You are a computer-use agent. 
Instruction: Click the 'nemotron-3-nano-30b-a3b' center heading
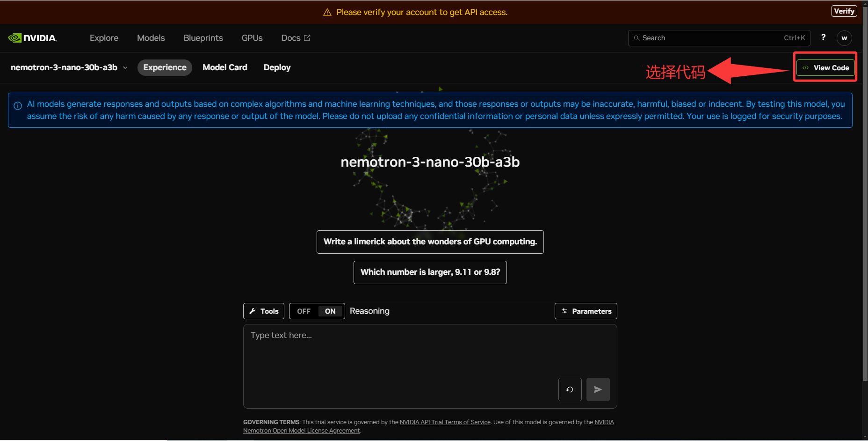tap(430, 162)
